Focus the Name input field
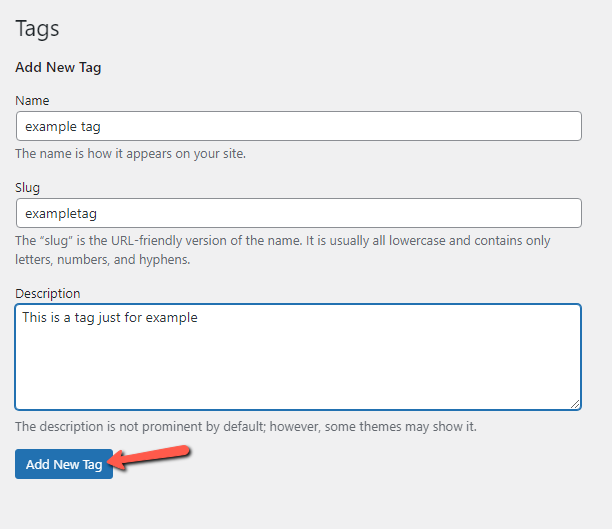The width and height of the screenshot is (612, 529). coord(299,126)
